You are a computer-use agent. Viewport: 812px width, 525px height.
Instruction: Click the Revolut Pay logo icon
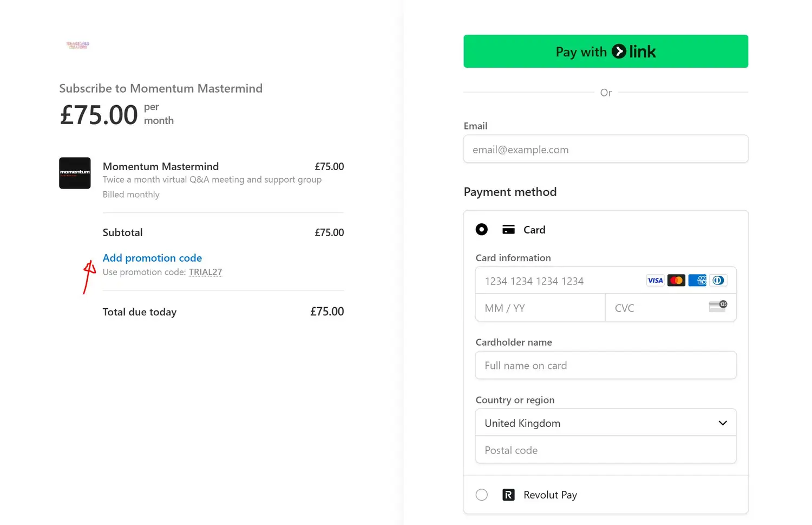click(508, 495)
